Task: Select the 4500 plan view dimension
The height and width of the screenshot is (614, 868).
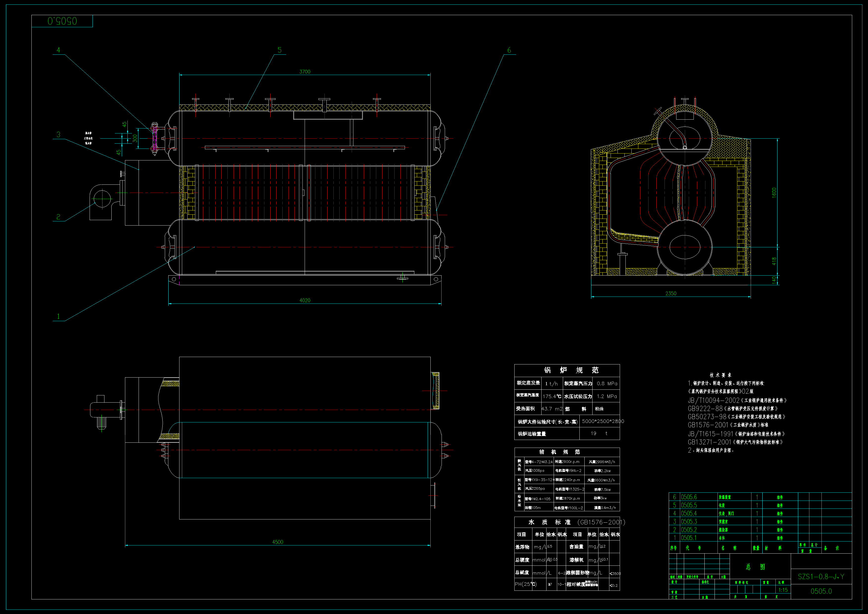Action: tap(277, 542)
